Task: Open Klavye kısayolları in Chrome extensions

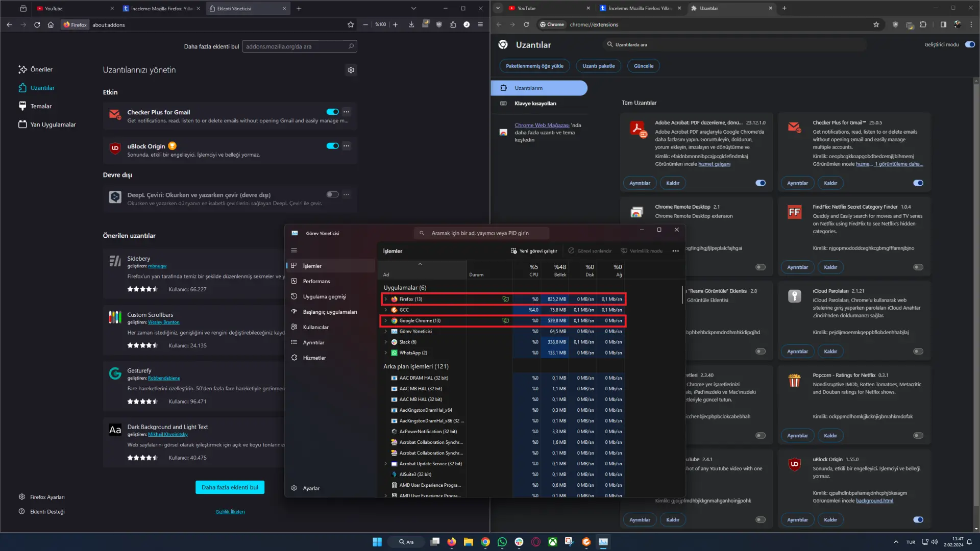Action: pyautogui.click(x=539, y=104)
